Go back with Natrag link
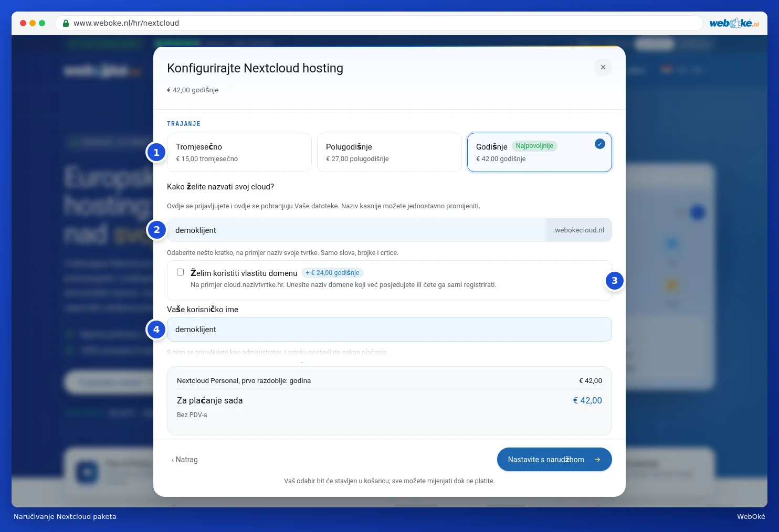 185,460
